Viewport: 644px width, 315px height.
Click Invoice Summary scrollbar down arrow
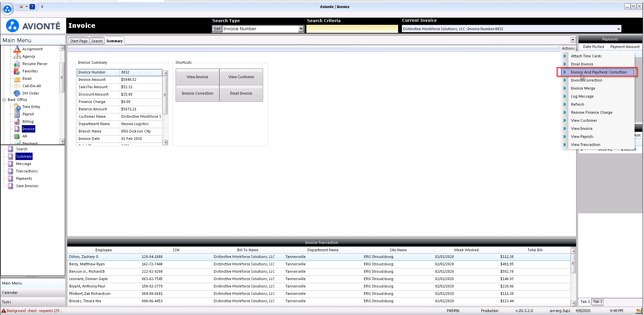165,143
